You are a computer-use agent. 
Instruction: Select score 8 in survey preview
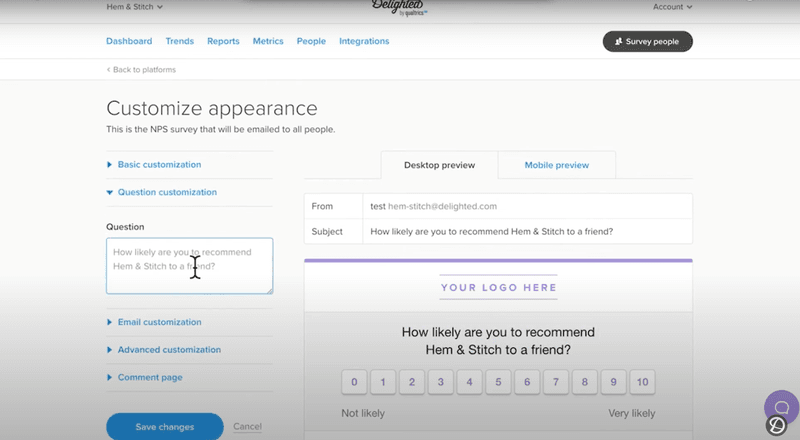coord(585,382)
